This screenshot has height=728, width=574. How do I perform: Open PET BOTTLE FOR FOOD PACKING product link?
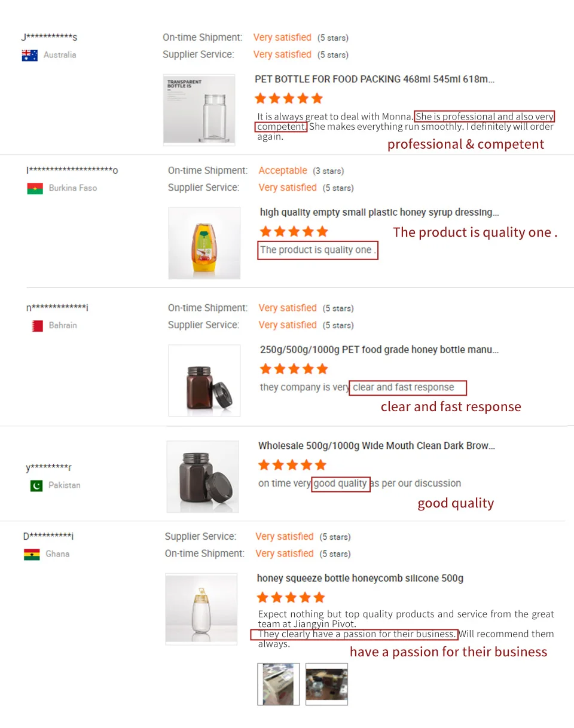374,79
